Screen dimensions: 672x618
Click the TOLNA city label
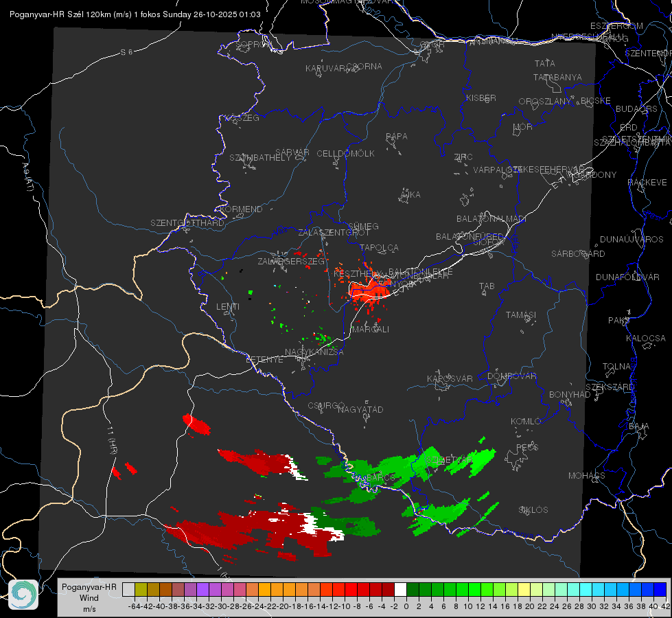[x=616, y=366]
